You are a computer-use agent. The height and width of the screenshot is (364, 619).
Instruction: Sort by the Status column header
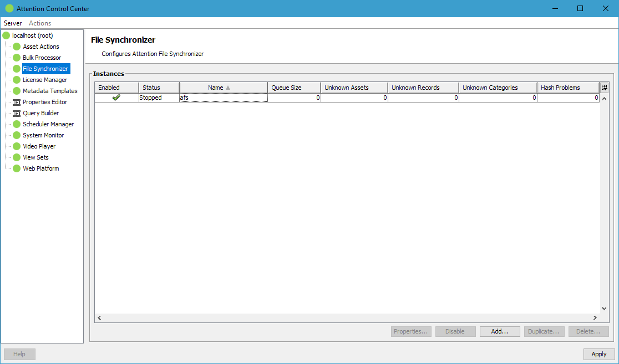click(159, 88)
